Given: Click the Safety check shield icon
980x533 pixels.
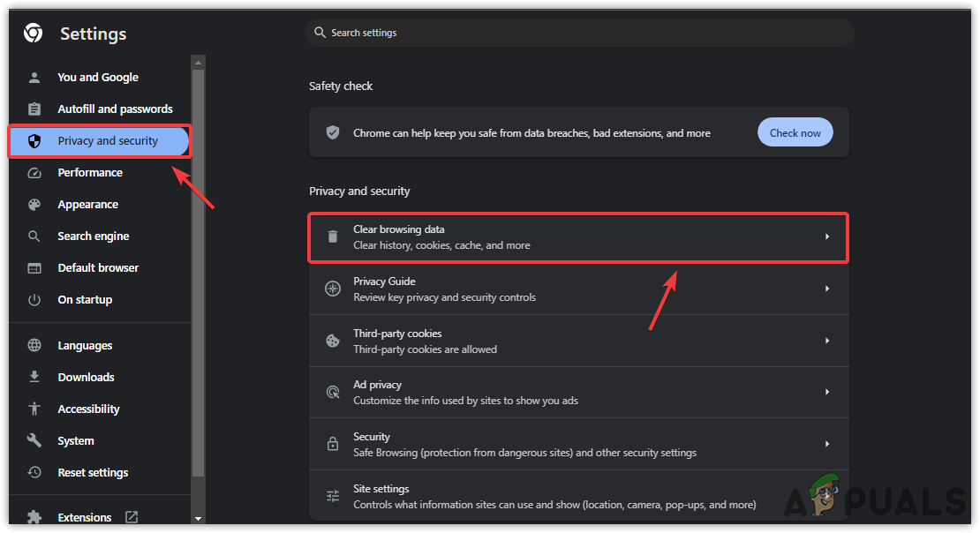Looking at the screenshot, I should coord(333,132).
